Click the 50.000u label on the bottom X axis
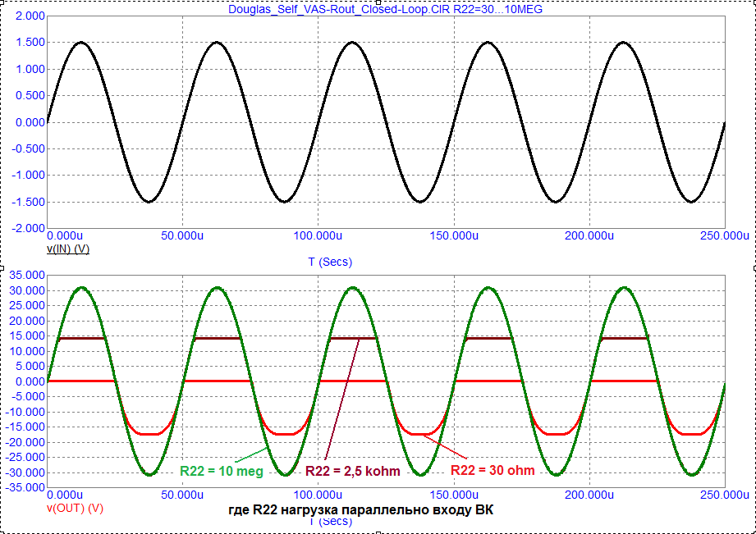 (182, 495)
